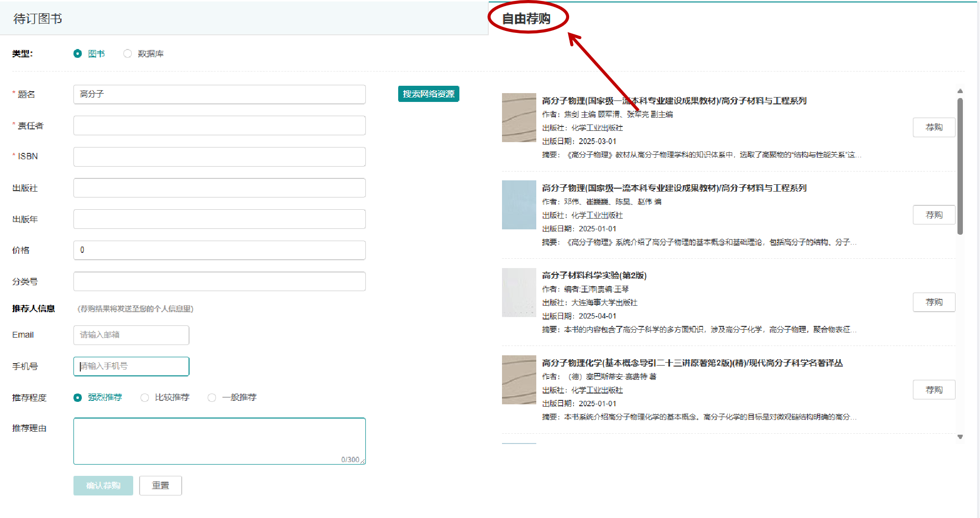Click 荐购 for the 邓伟 authored book
980x518 pixels.
click(933, 215)
